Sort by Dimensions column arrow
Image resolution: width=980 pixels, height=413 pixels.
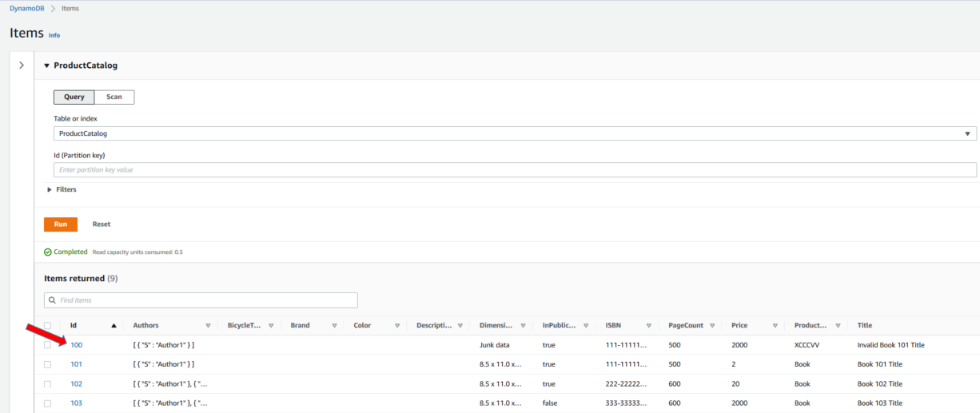tap(523, 326)
